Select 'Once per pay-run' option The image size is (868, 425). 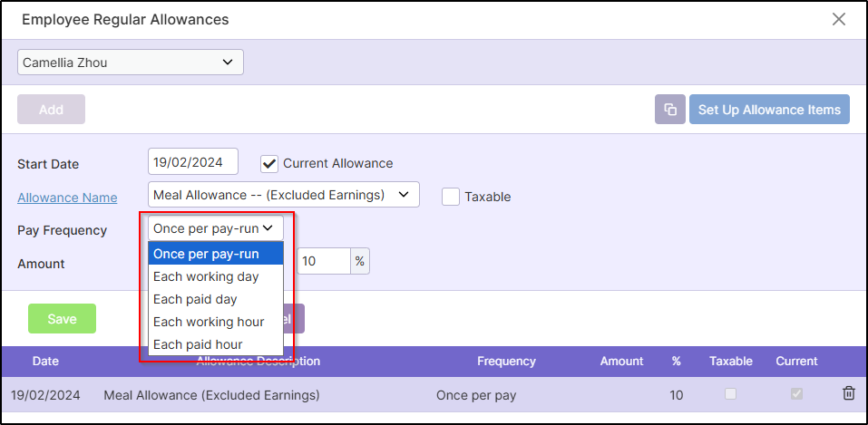(215, 254)
